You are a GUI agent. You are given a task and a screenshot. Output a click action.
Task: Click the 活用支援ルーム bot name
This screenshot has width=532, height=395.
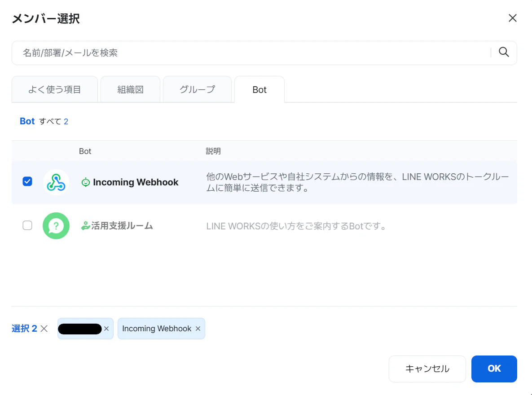click(122, 226)
